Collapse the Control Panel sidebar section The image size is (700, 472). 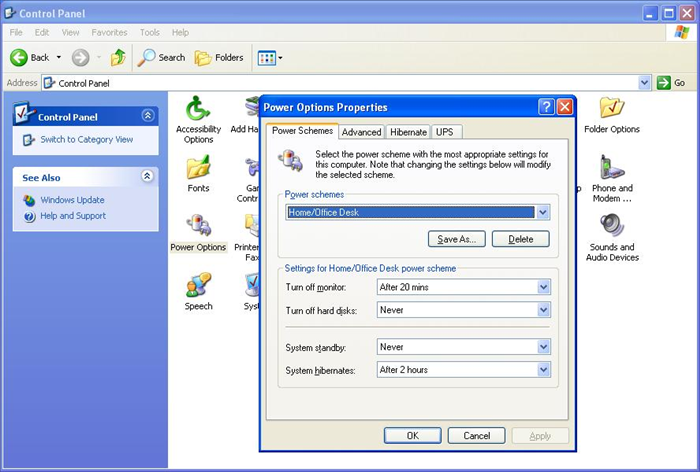[148, 116]
